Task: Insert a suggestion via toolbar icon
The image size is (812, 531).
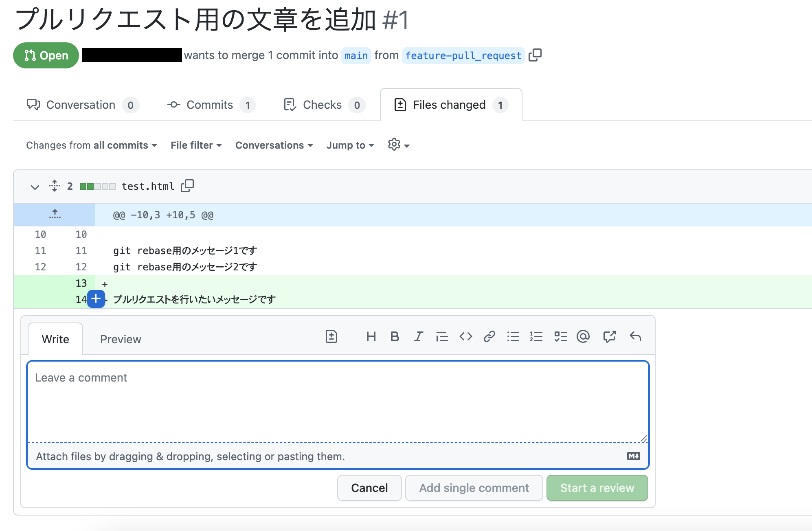Action: click(331, 336)
